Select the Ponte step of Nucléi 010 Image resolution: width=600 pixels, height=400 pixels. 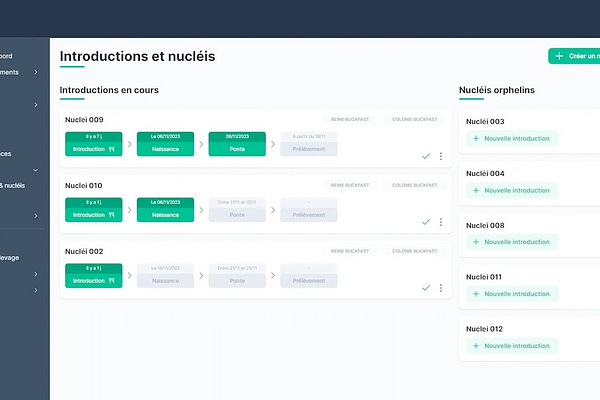click(237, 210)
